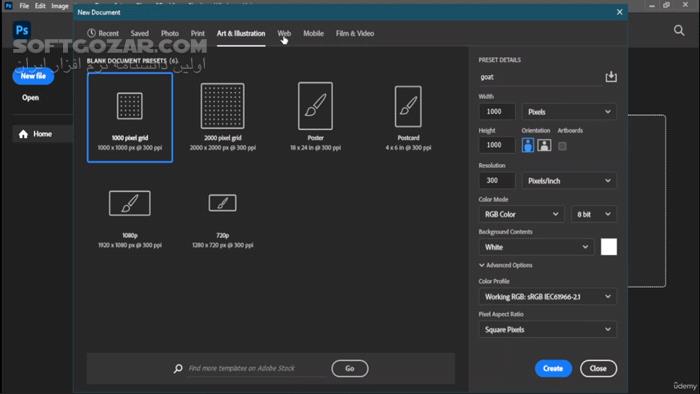Click the Resolution 300 input field
The width and height of the screenshot is (700, 394).
point(497,180)
